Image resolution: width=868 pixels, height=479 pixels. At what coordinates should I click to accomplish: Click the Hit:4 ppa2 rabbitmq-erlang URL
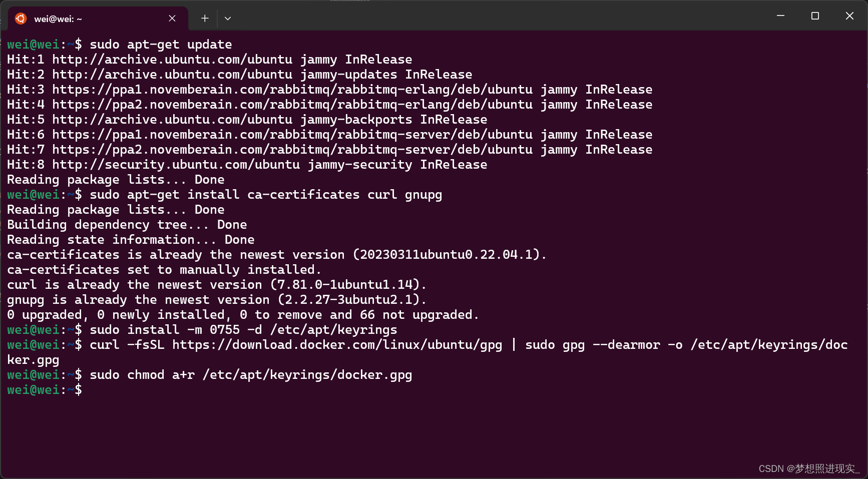(292, 105)
